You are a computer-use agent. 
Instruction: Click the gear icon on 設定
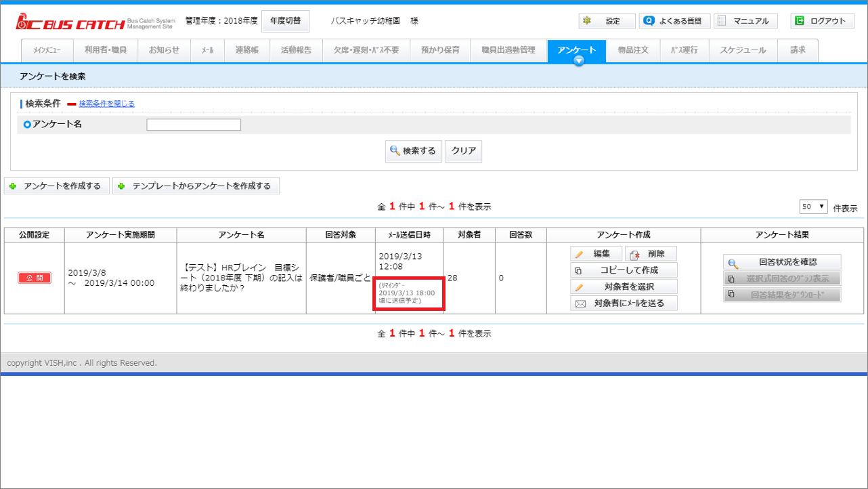click(586, 21)
